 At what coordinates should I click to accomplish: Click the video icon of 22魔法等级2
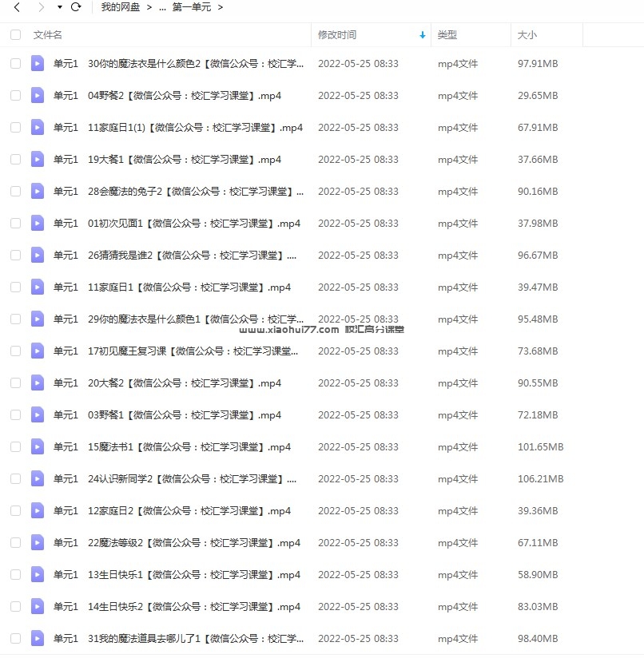38,543
